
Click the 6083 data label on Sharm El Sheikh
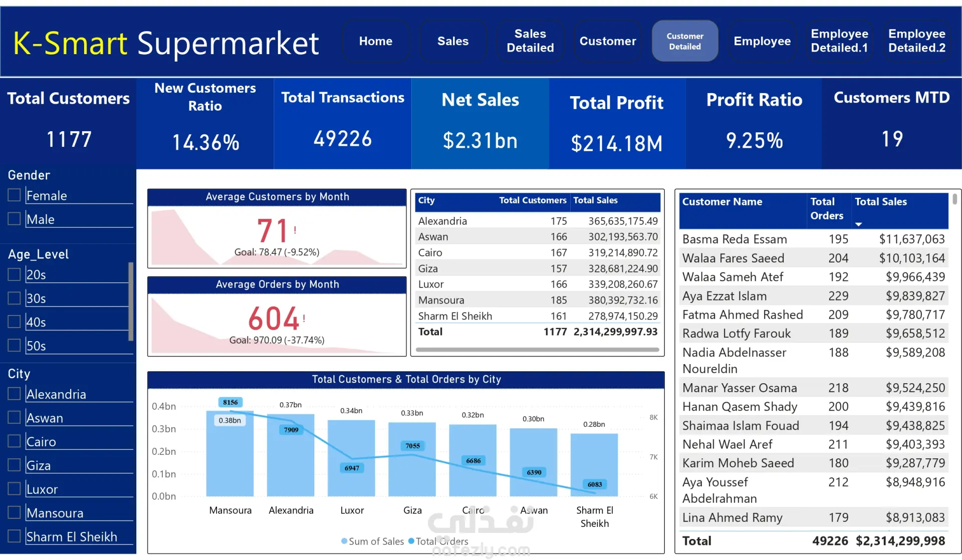click(595, 484)
